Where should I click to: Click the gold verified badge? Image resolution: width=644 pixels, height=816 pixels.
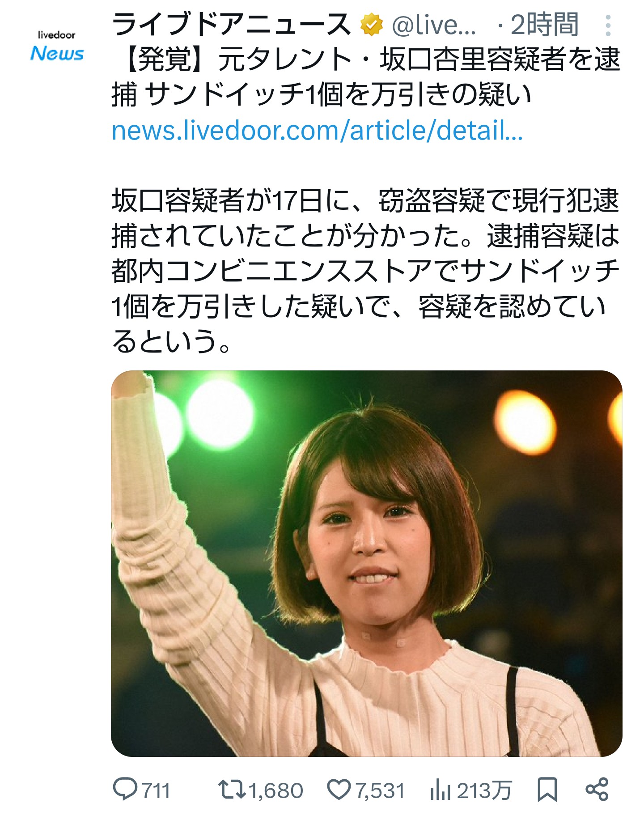pos(372,25)
